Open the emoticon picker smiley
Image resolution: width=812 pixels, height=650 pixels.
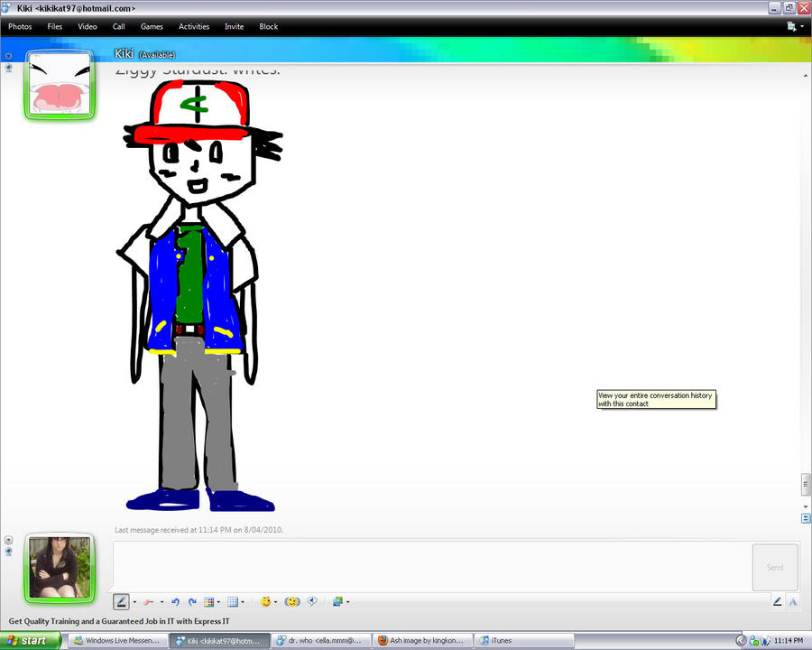pos(265,601)
